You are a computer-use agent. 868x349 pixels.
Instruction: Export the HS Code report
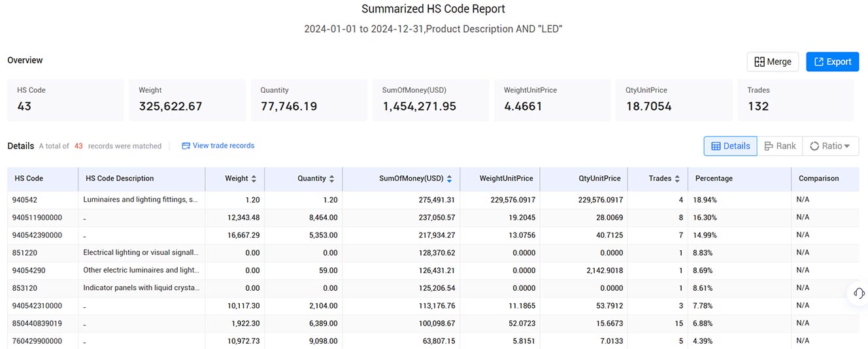832,61
